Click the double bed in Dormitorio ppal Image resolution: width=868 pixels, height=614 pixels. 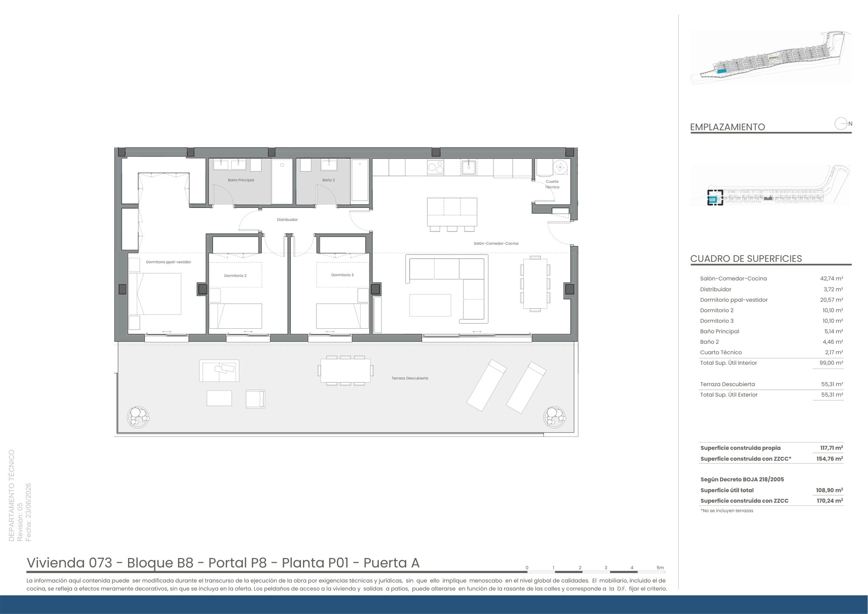tap(155, 294)
